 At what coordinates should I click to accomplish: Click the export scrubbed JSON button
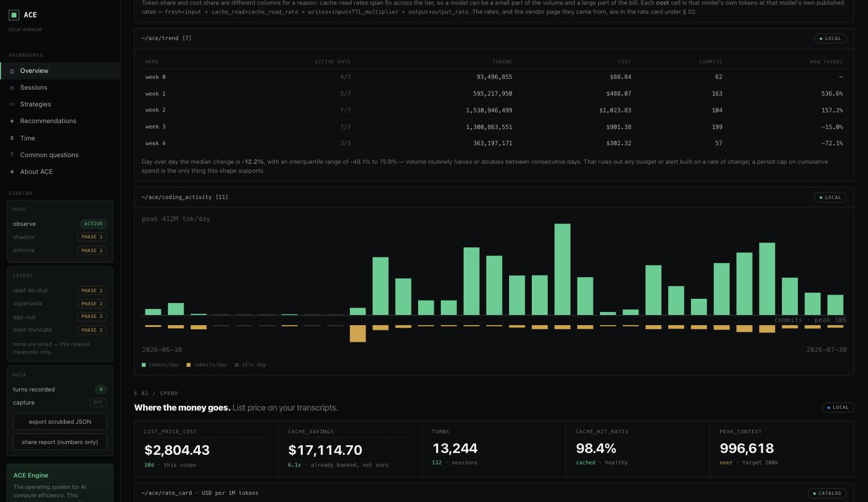[60, 421]
